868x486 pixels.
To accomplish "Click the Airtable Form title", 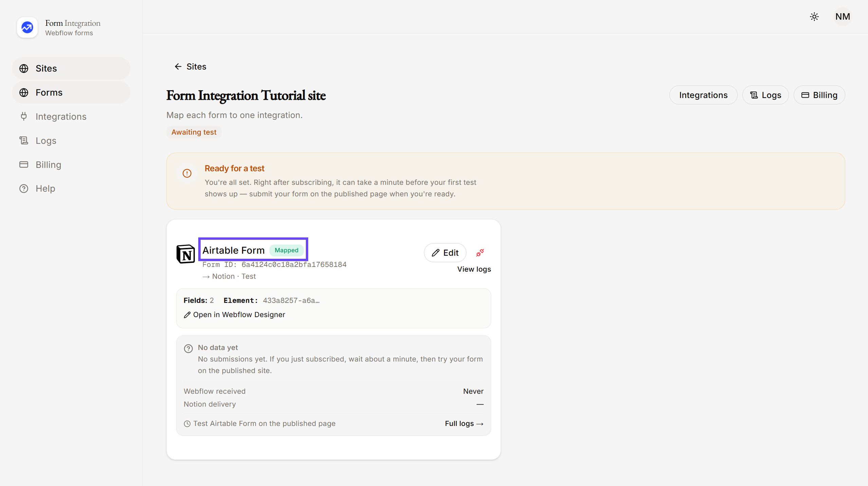I will pos(234,250).
